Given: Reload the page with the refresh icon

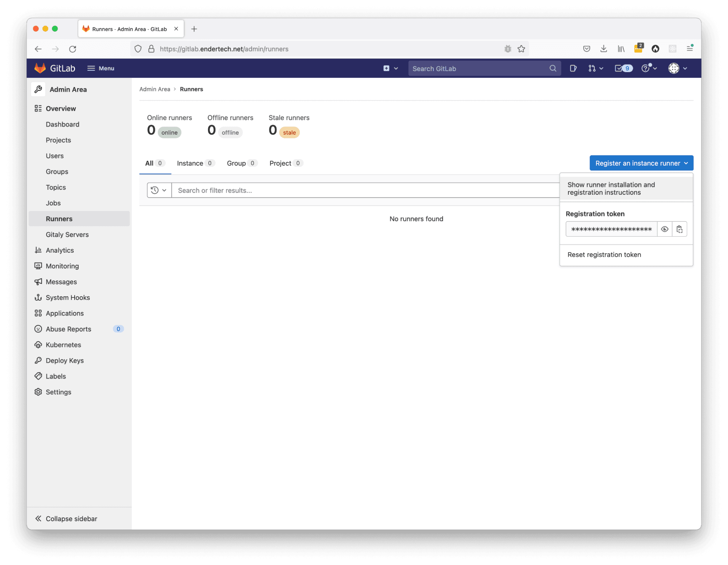Looking at the screenshot, I should [72, 49].
